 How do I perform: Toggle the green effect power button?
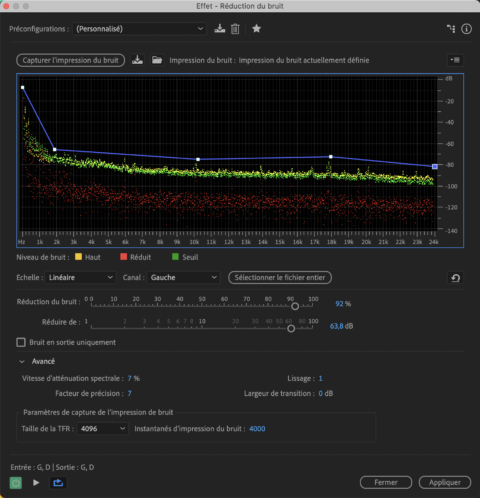pyautogui.click(x=16, y=482)
